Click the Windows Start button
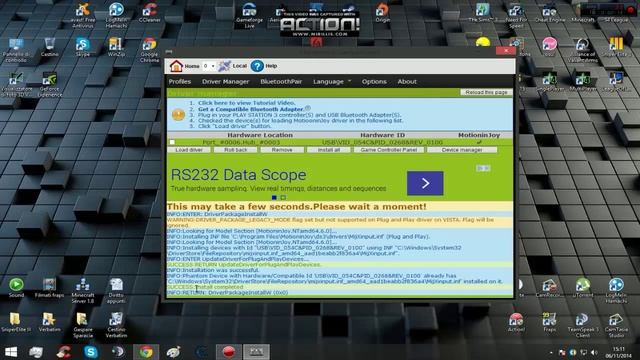640x360 pixels. 11,352
